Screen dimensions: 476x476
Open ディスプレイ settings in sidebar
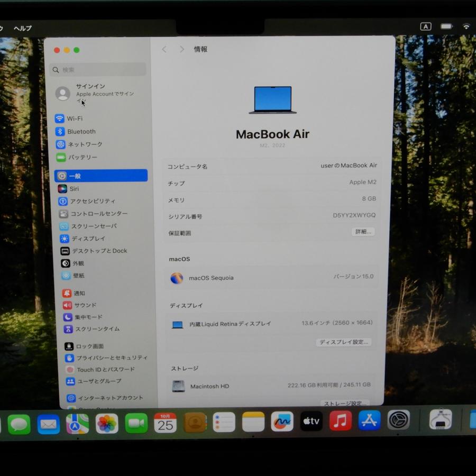point(83,239)
